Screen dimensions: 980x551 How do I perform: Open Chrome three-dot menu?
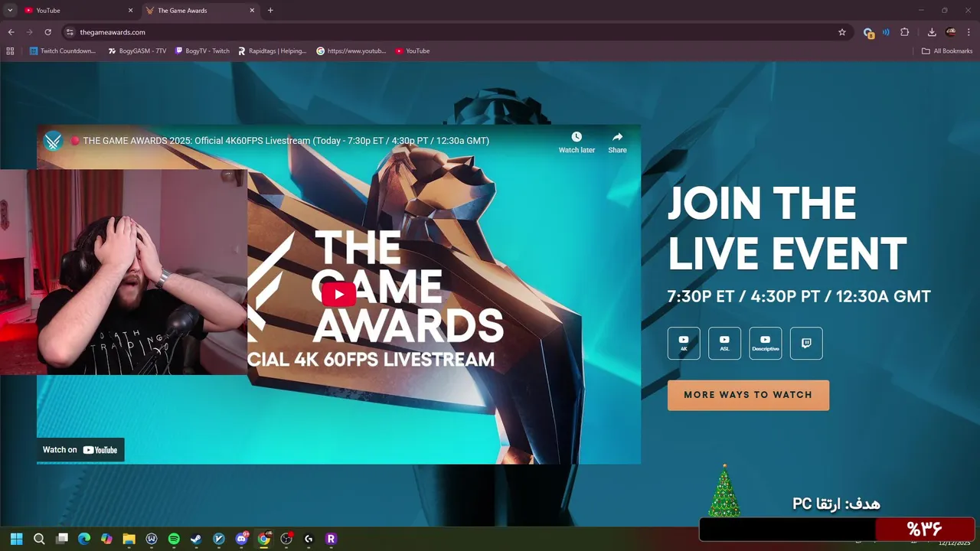pos(969,32)
